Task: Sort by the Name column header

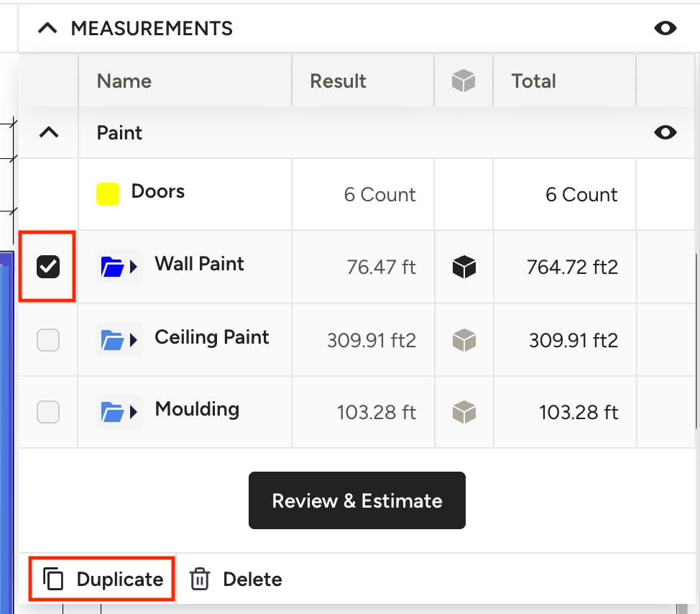Action: (x=124, y=81)
